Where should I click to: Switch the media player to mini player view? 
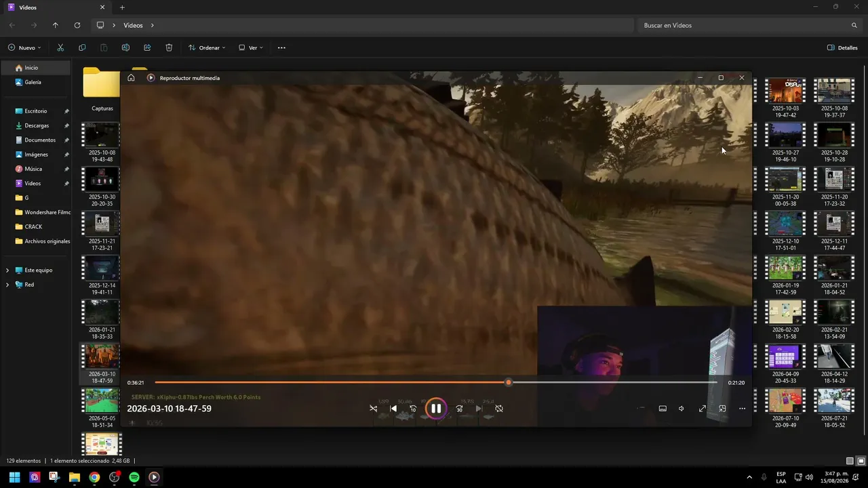[x=722, y=409]
